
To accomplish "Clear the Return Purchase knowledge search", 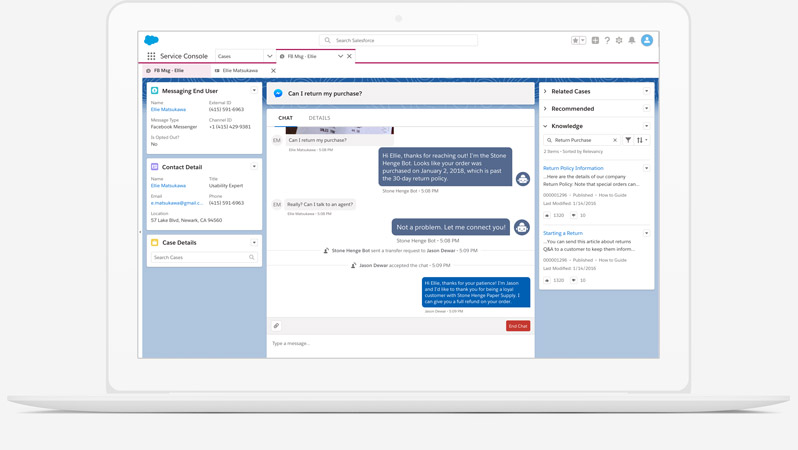I will [x=615, y=140].
